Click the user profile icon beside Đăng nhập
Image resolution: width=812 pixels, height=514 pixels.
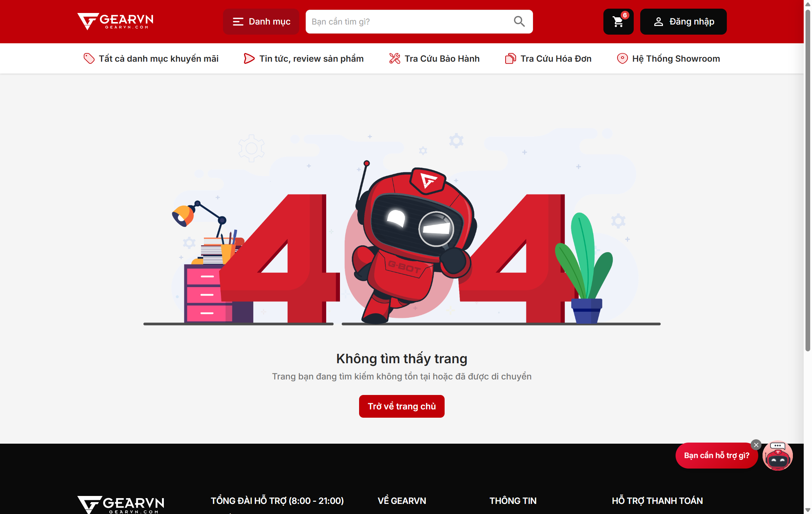(659, 22)
